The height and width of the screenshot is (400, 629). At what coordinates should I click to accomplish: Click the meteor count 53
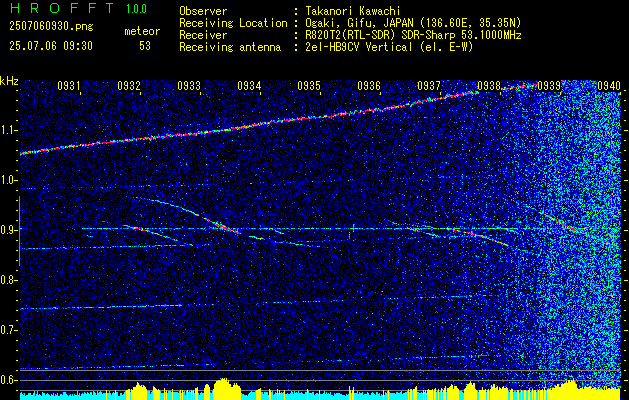pyautogui.click(x=145, y=46)
